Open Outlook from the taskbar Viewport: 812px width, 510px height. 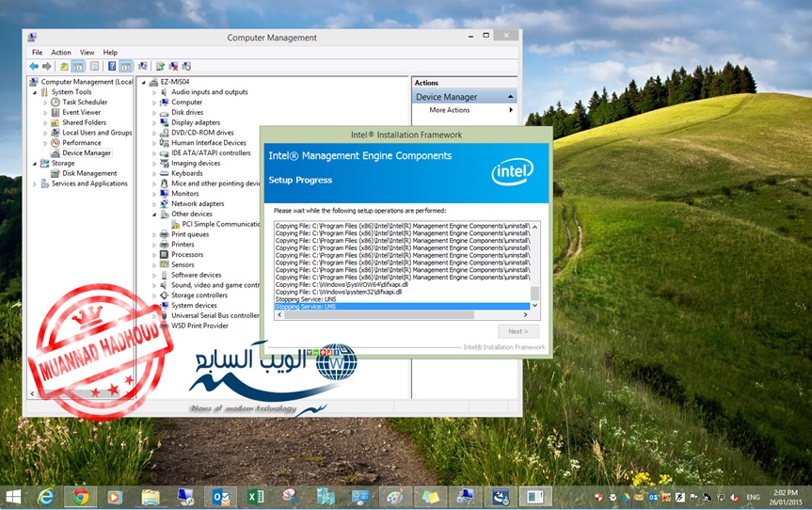click(221, 498)
